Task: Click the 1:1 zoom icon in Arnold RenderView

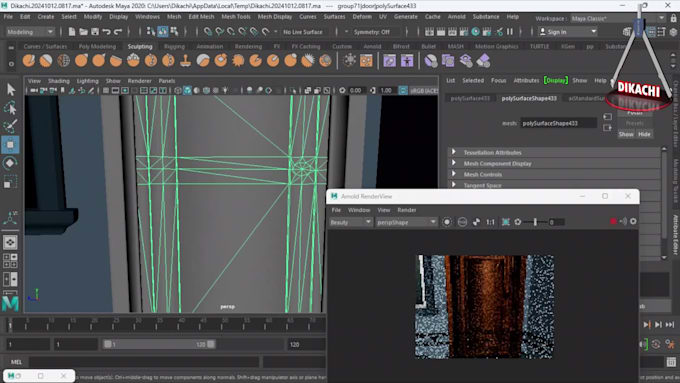Action: point(490,222)
